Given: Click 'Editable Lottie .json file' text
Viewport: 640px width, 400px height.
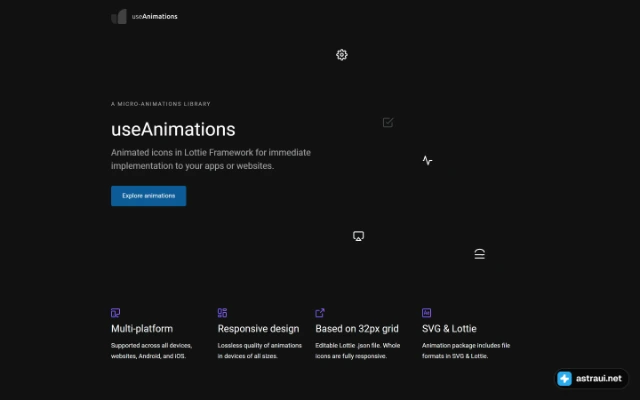Looking at the screenshot, I should coord(358,351).
